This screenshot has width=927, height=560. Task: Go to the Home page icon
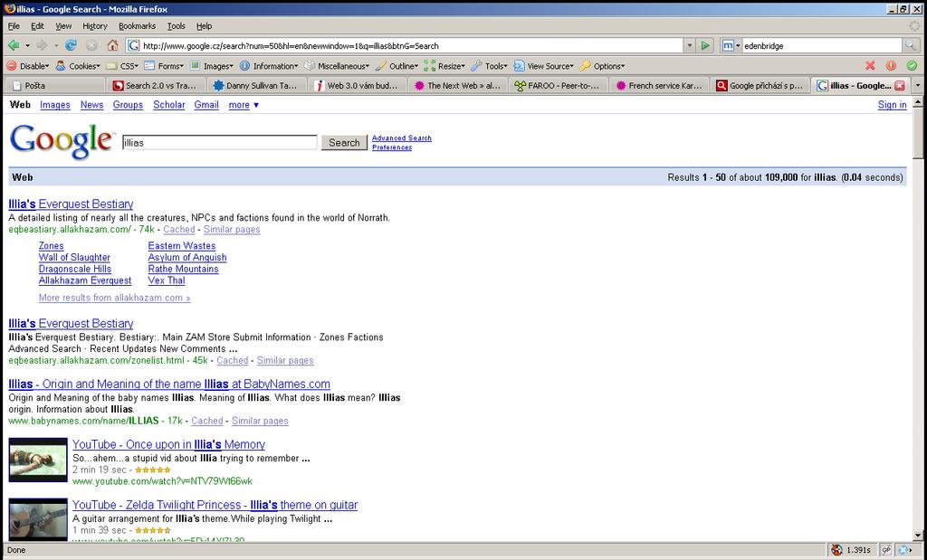[112, 45]
